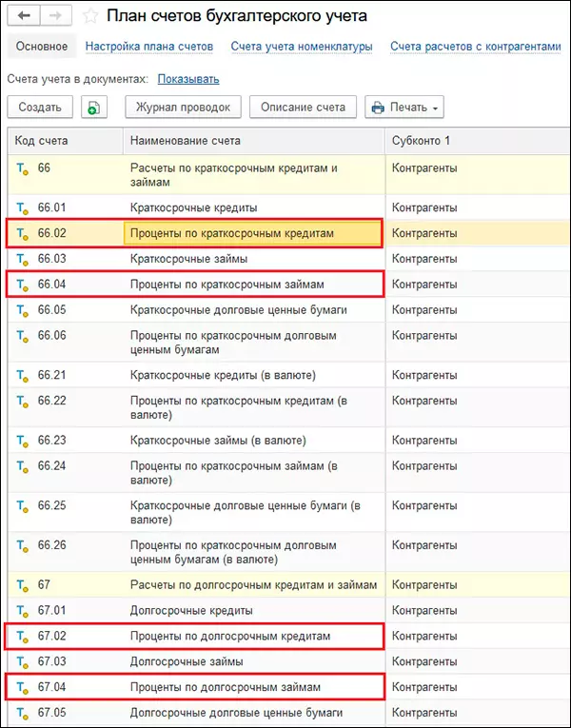Add the page to favorites with star
Viewport: 571px width, 728px height.
(90, 16)
